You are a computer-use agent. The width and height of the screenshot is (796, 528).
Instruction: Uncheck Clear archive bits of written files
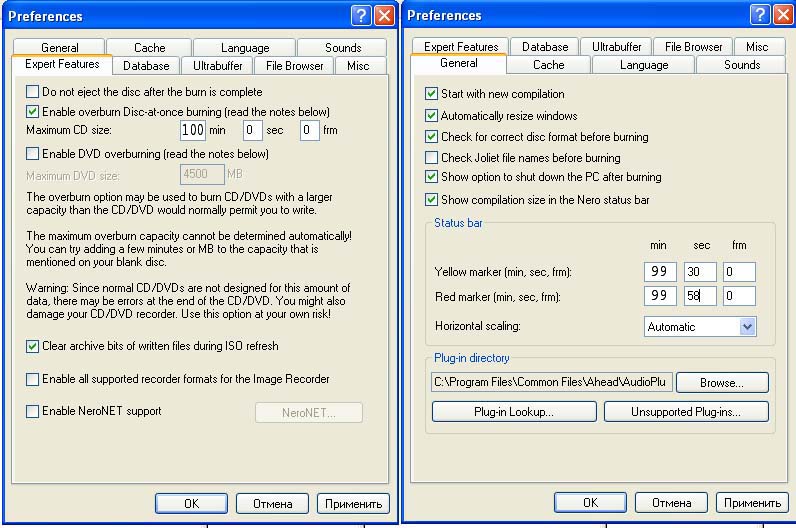tap(33, 346)
